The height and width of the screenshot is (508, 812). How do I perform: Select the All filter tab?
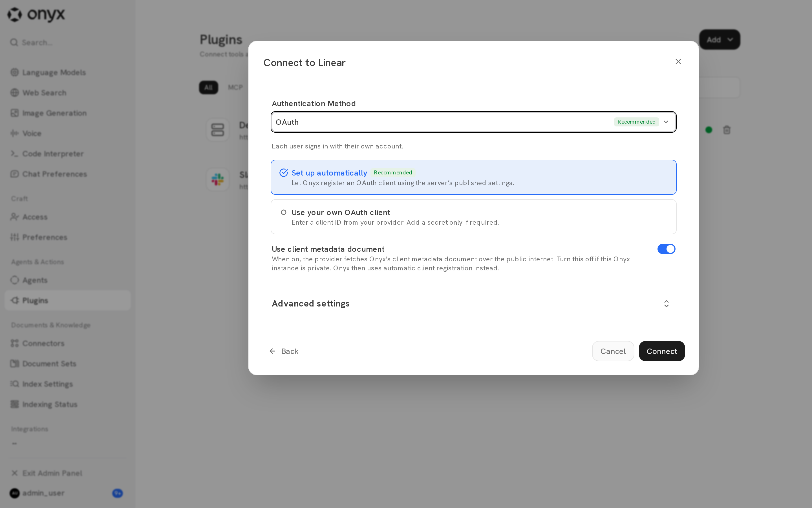[208, 87]
